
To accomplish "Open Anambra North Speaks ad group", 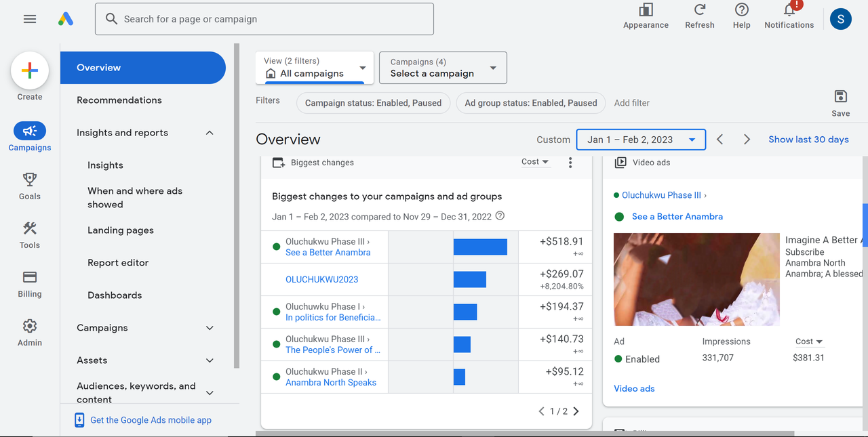I will (x=331, y=383).
